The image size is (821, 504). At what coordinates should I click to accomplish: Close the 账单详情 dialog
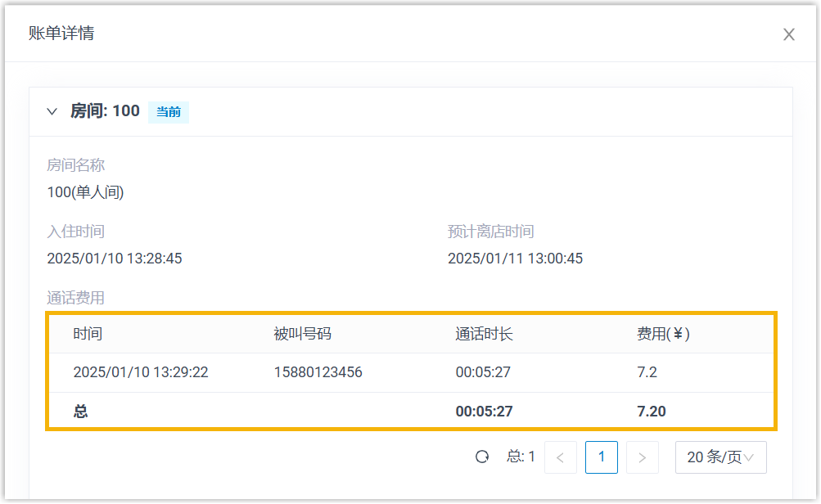pos(788,34)
